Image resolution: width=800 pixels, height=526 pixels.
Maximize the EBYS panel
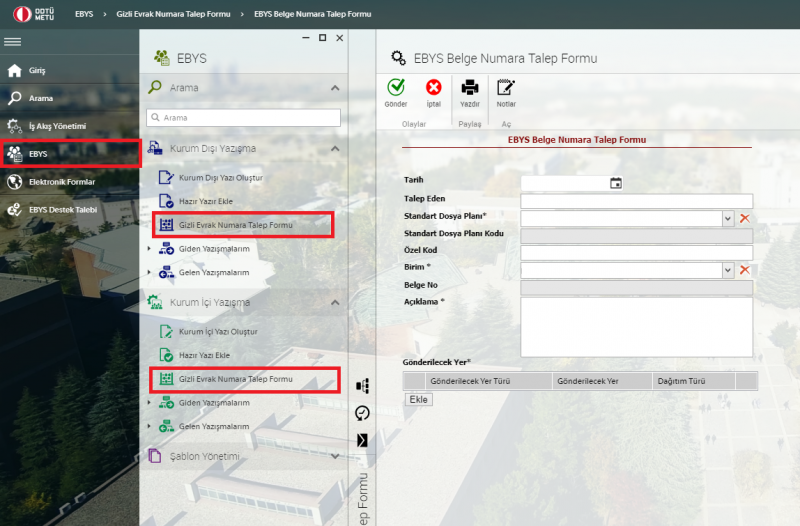[322, 38]
